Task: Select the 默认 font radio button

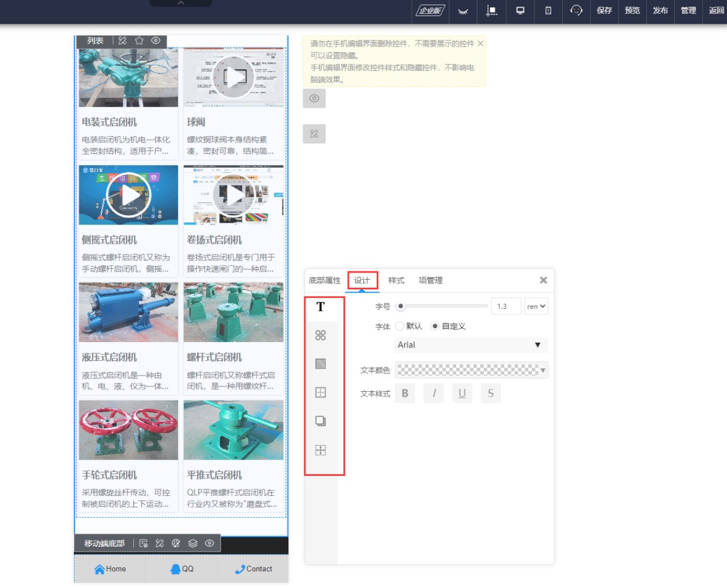Action: click(399, 326)
